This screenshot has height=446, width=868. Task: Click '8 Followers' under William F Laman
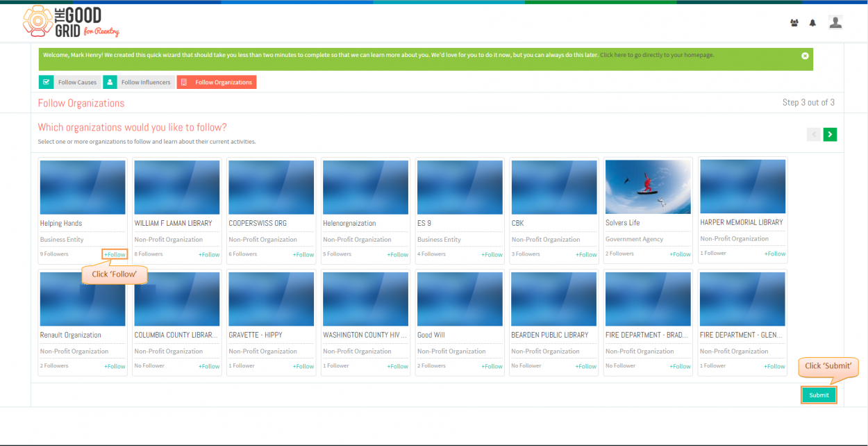pos(149,254)
